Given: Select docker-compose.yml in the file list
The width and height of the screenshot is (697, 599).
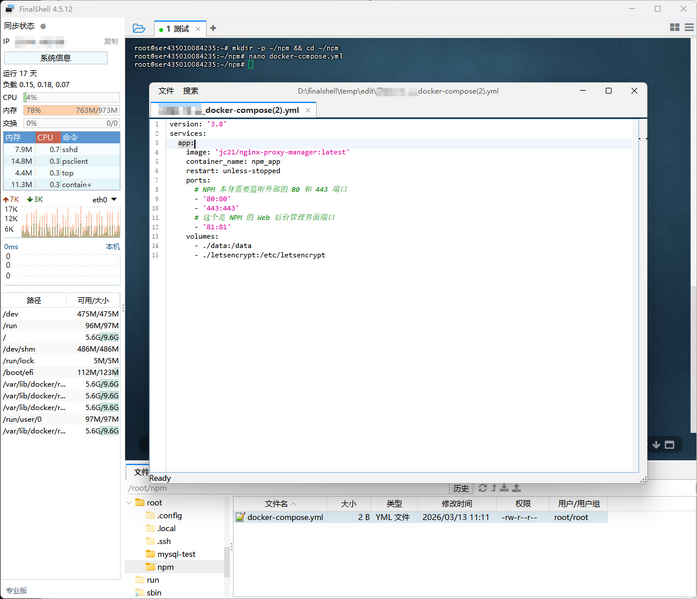Looking at the screenshot, I should pyautogui.click(x=284, y=518).
